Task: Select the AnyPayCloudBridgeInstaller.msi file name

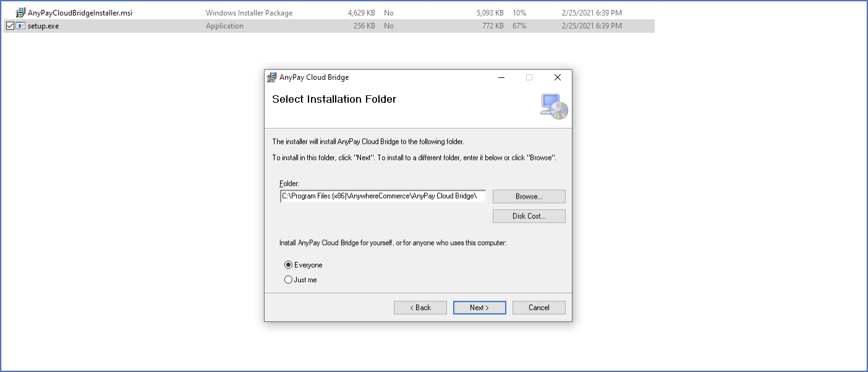Action: click(x=80, y=12)
